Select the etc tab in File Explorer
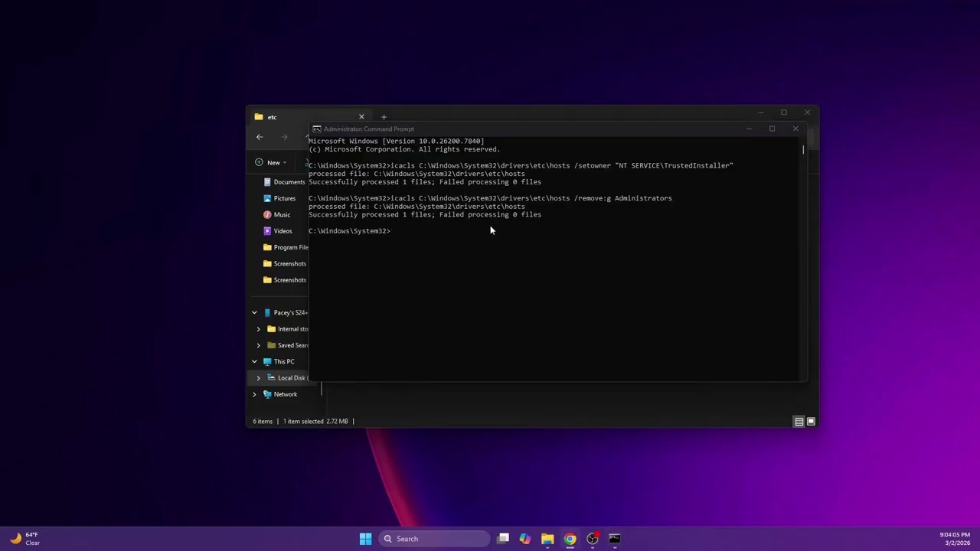The width and height of the screenshot is (980, 551). tap(310, 117)
